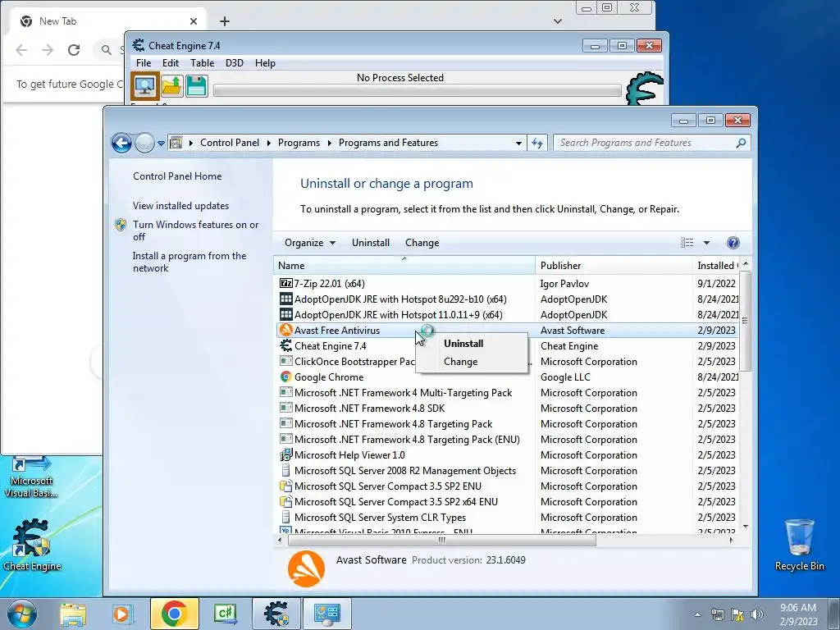The width and height of the screenshot is (840, 630).
Task: Open Turn Windows features on or off
Action: pos(195,231)
